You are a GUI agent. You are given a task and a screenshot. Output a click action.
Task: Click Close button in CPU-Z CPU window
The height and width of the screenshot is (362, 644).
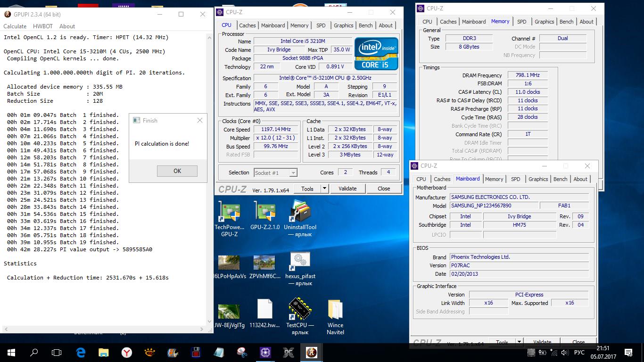point(384,189)
